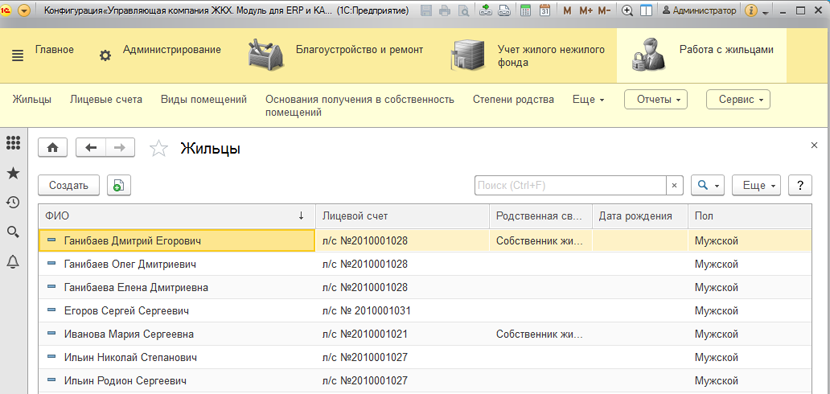
Task: Click the yellow information icon
Action: point(751,11)
